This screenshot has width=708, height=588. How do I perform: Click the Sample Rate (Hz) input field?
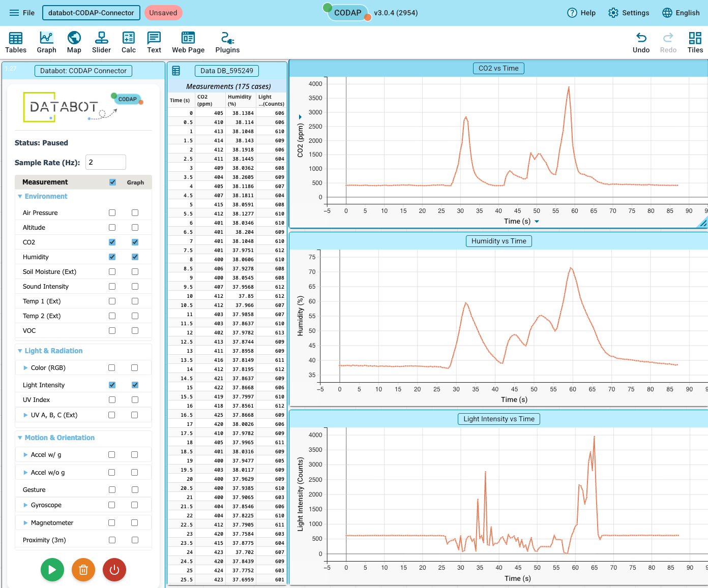106,162
